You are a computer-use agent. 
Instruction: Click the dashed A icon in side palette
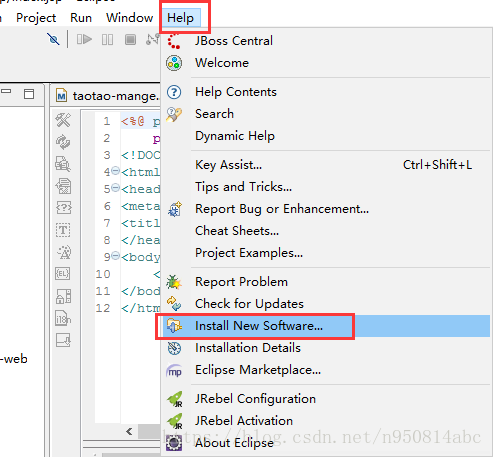[63, 252]
